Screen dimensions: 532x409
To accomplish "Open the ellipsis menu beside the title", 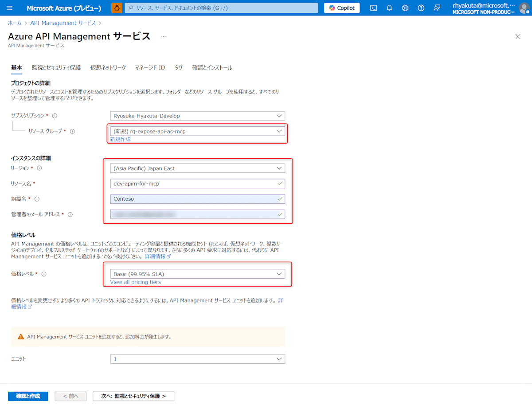I will click(x=163, y=37).
